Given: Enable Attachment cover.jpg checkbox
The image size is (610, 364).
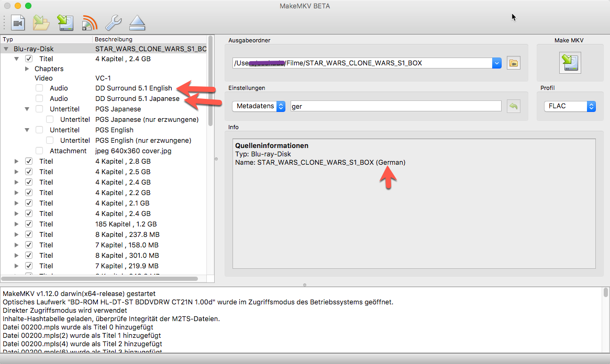Looking at the screenshot, I should (x=39, y=151).
